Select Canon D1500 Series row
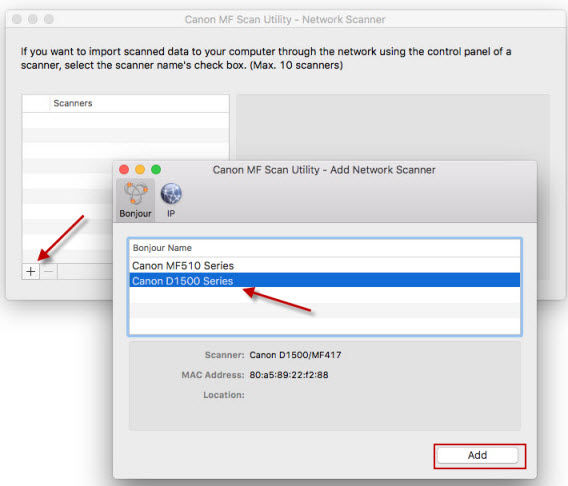Image resolution: width=568 pixels, height=486 pixels. (325, 280)
